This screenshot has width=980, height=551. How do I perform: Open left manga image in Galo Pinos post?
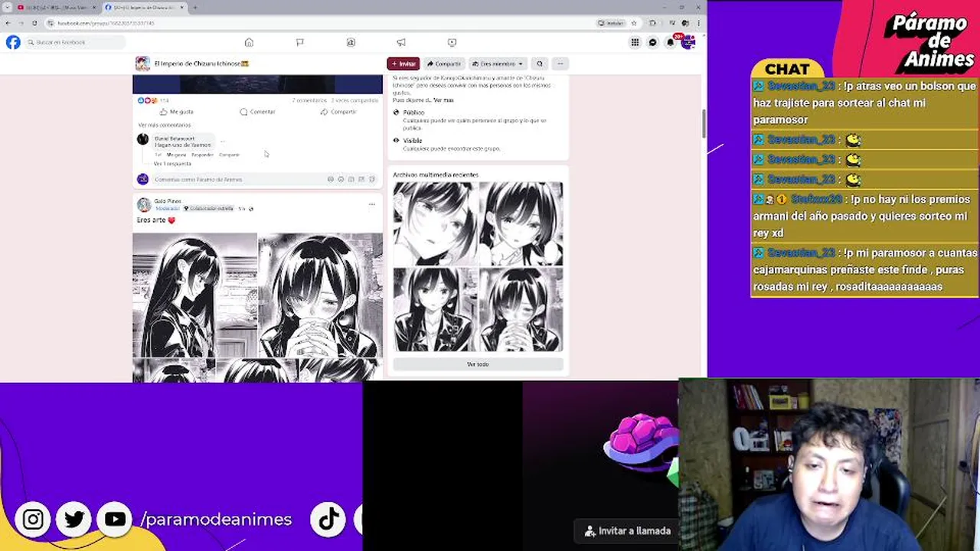(x=194, y=295)
